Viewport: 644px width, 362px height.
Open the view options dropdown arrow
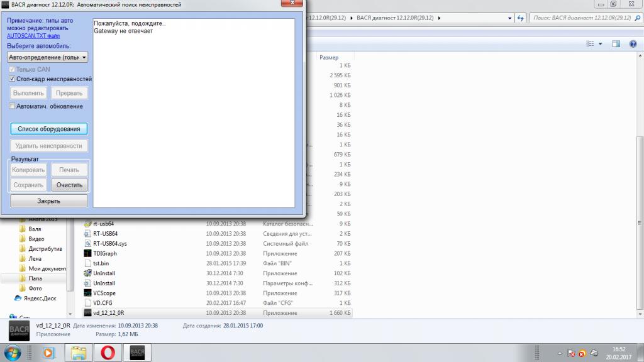(600, 44)
